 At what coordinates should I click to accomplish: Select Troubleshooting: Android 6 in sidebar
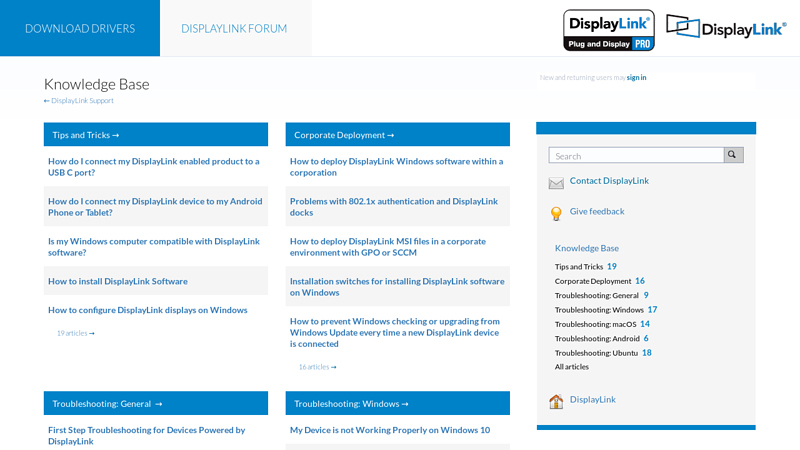click(x=602, y=338)
